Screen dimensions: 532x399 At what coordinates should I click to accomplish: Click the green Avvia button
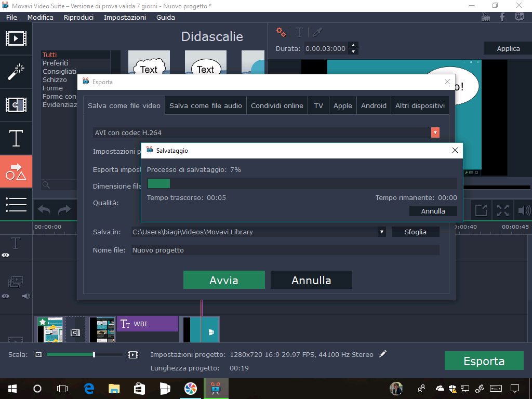click(x=224, y=280)
